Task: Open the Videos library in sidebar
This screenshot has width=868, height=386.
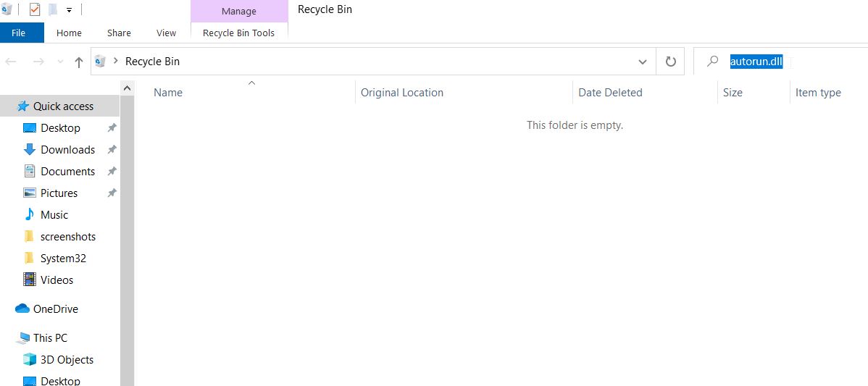Action: 57,280
